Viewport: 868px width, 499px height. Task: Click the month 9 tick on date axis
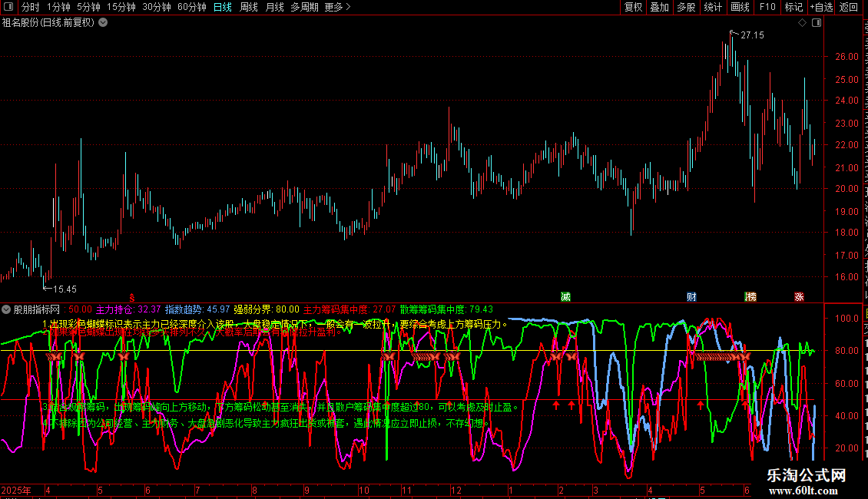306,491
